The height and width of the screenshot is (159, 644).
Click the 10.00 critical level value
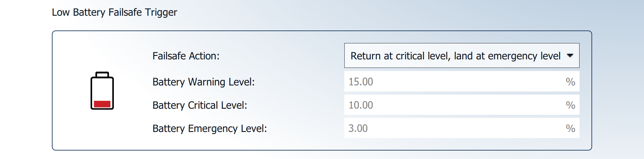pos(361,105)
